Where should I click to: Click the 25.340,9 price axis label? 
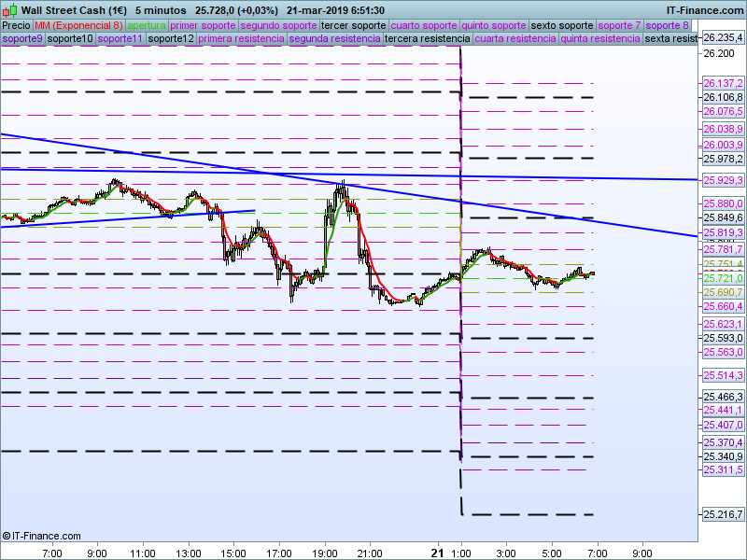[x=723, y=456]
